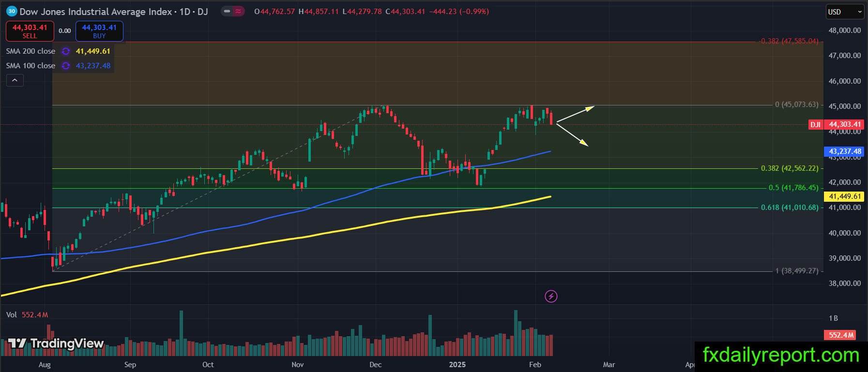Viewport: 868px width, 372px height.
Task: Click the red 44,303.41 tag on price axis
Action: 845,125
